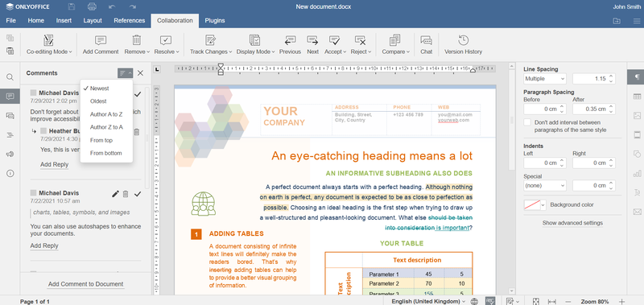Select Oldest in the sort menu
Screen dimensions: 644x305
pos(98,101)
